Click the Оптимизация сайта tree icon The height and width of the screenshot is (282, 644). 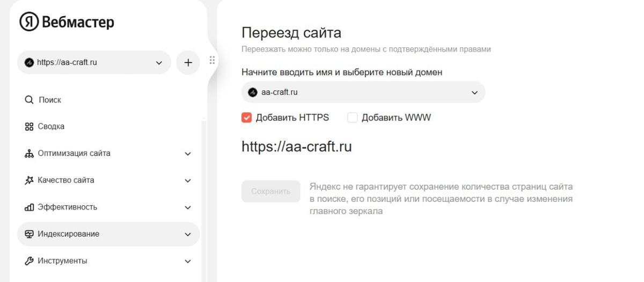(x=29, y=154)
